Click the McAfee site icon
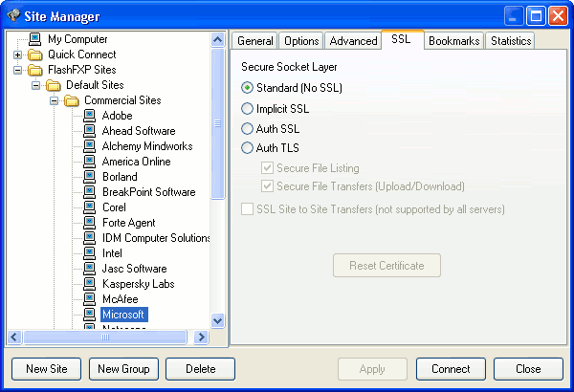This screenshot has width=574, height=392. pos(89,299)
